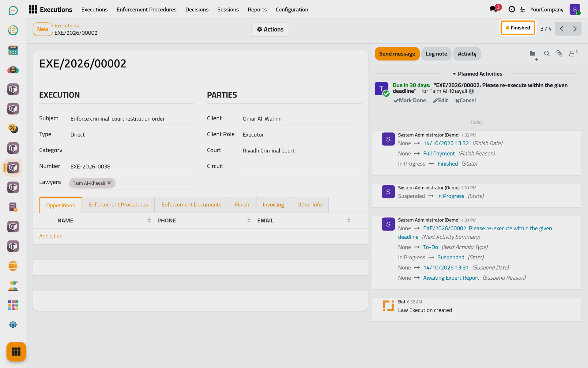Click the folder plus icon in chatter
This screenshot has width=588, height=368.
(x=533, y=55)
